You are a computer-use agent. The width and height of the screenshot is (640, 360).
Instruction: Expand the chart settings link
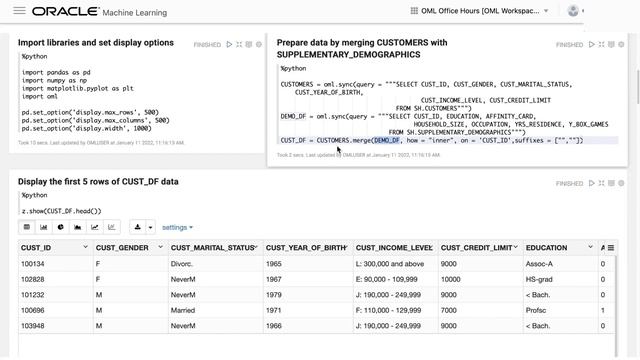(x=177, y=227)
